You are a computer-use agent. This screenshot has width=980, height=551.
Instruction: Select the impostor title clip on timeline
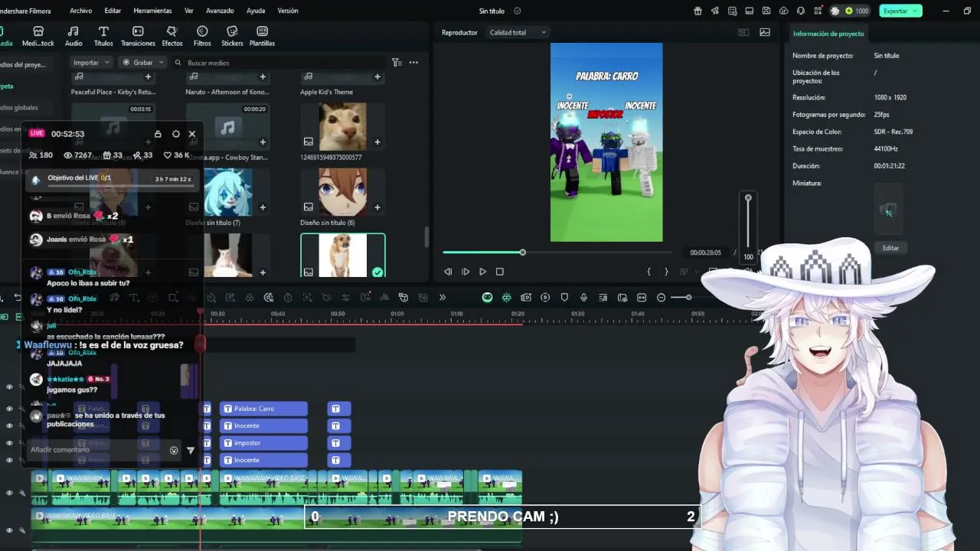pos(263,443)
